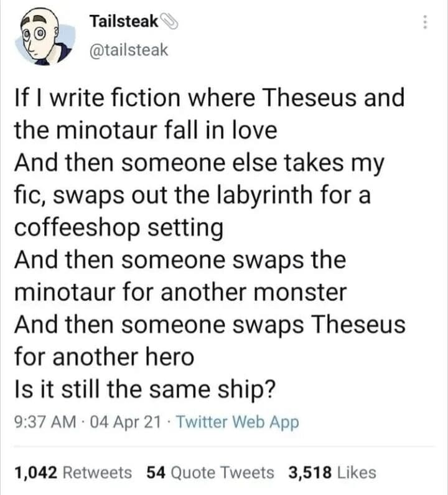Click "minotaur for another monster" line
Viewport: 448px width, 495px height.
[x=180, y=293]
